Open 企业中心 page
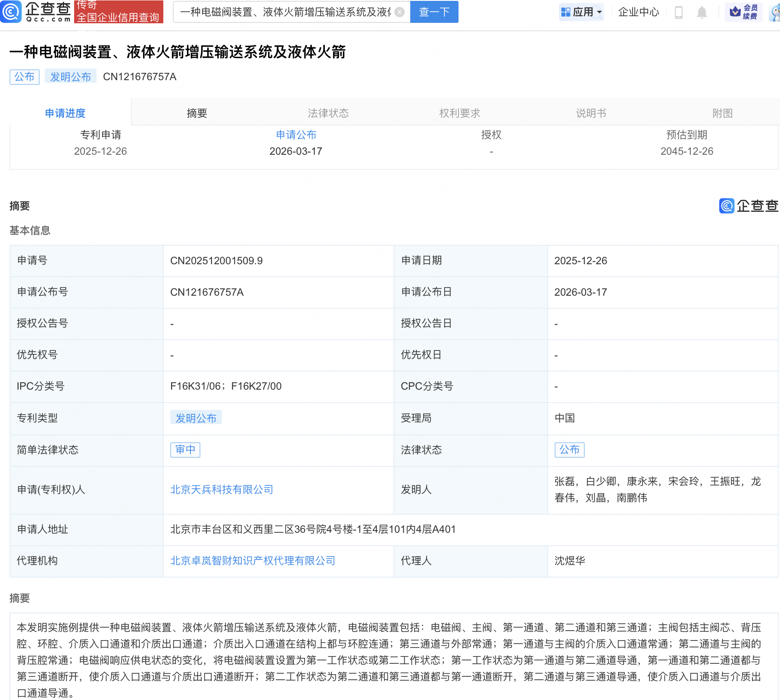The height and width of the screenshot is (700, 780). tap(638, 12)
